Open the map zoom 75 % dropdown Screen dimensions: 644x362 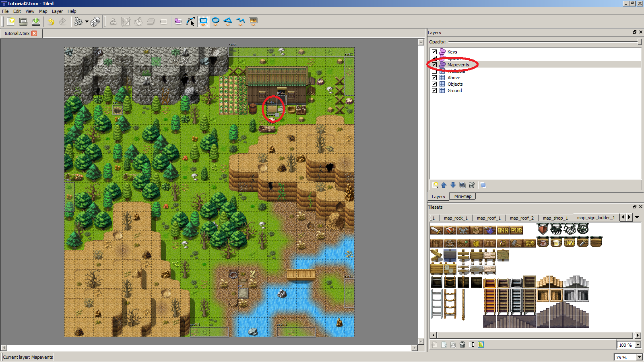(639, 357)
